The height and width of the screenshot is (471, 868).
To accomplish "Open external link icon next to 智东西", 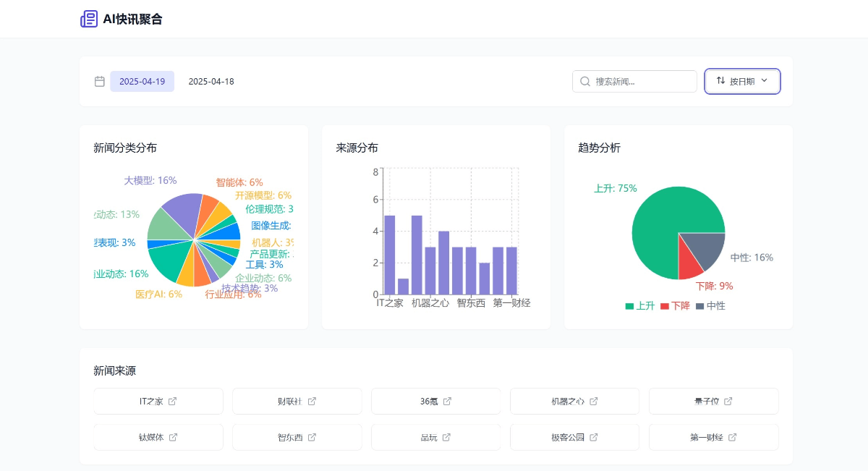I will [x=312, y=437].
